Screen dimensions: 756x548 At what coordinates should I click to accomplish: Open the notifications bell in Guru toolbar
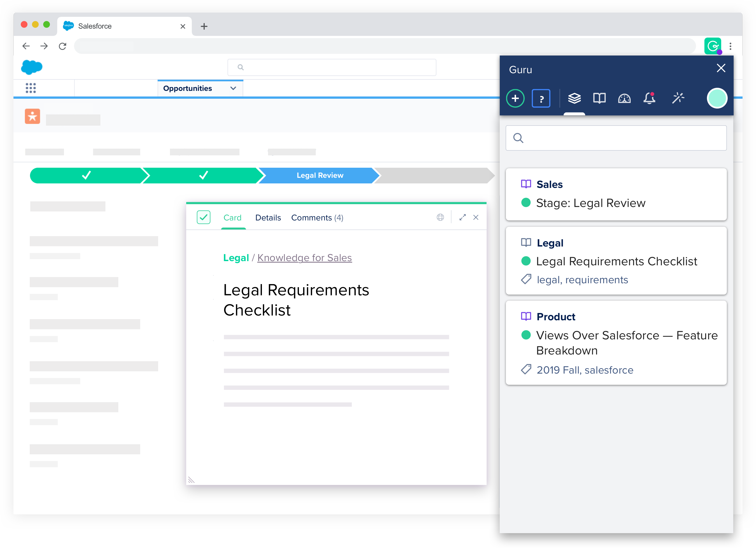tap(649, 98)
